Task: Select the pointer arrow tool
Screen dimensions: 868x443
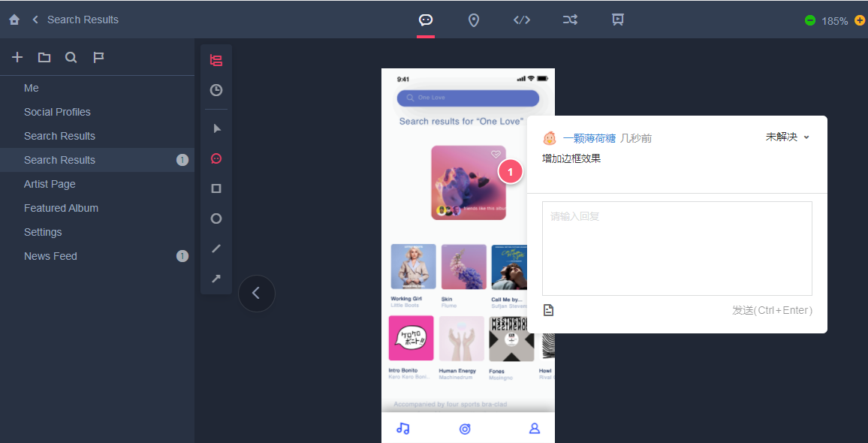Action: point(216,128)
